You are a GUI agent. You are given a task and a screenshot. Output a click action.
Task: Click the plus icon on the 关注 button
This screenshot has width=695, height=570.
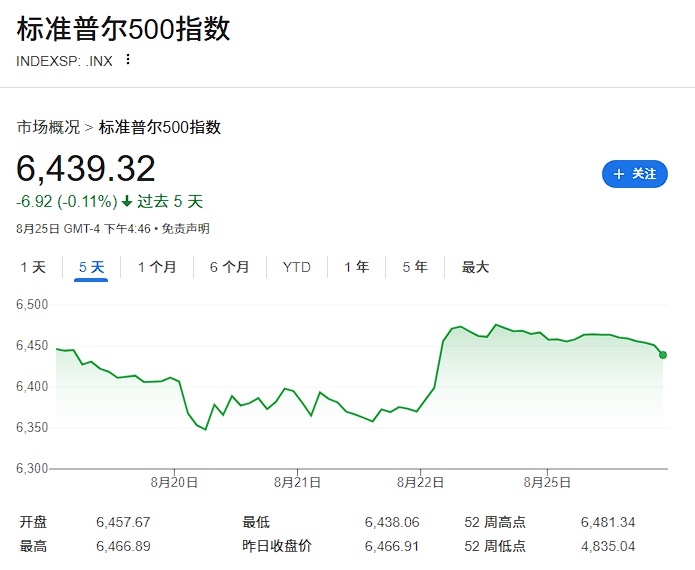[x=618, y=174]
